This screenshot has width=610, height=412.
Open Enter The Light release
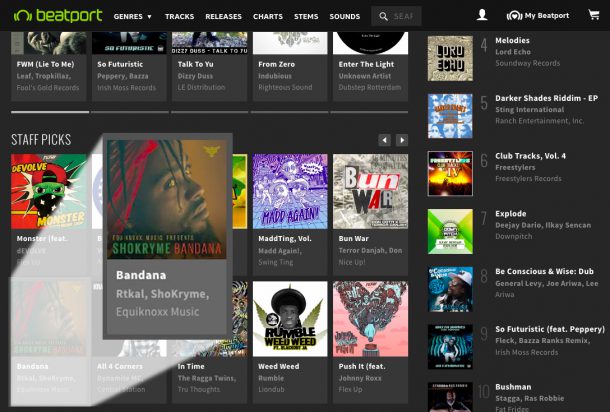pyautogui.click(x=366, y=64)
